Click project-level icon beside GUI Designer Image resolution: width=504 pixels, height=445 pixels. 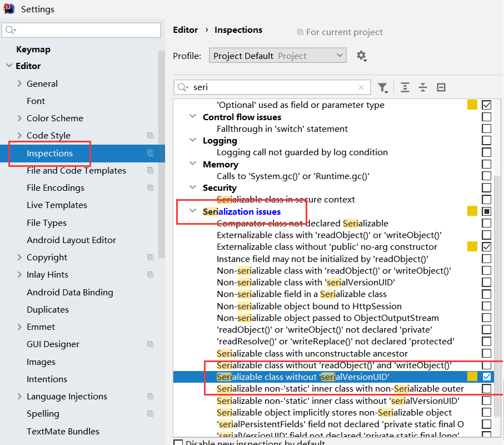pyautogui.click(x=150, y=344)
